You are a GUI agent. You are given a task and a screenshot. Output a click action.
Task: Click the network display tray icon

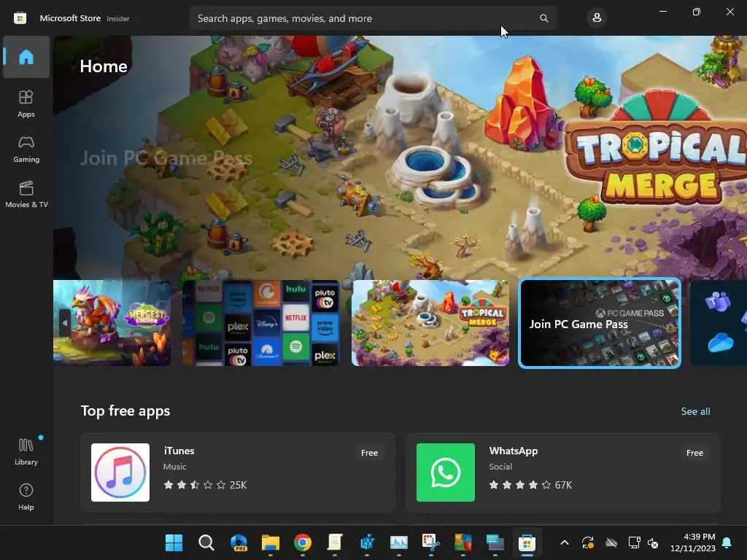point(634,542)
